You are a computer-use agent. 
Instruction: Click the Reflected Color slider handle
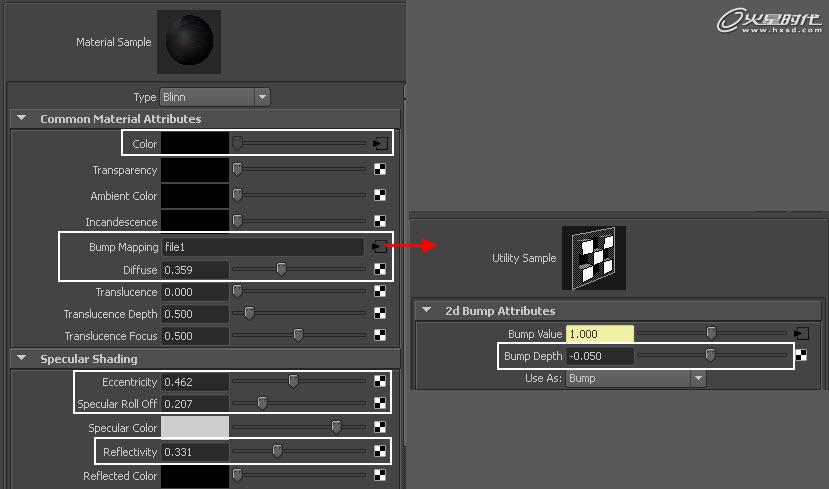pyautogui.click(x=237, y=475)
